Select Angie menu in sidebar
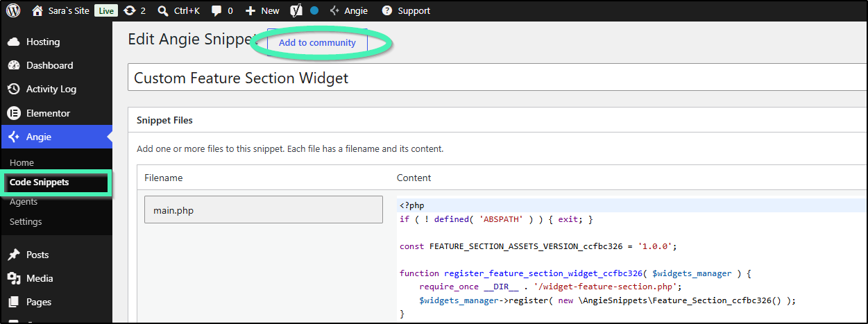868x324 pixels. [56, 137]
